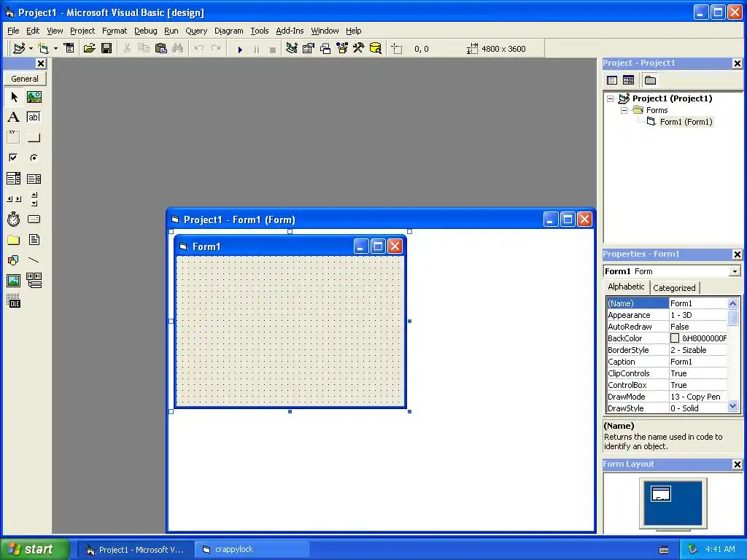This screenshot has height=560, width=747.
Task: Select the Line control tool
Action: tap(34, 260)
